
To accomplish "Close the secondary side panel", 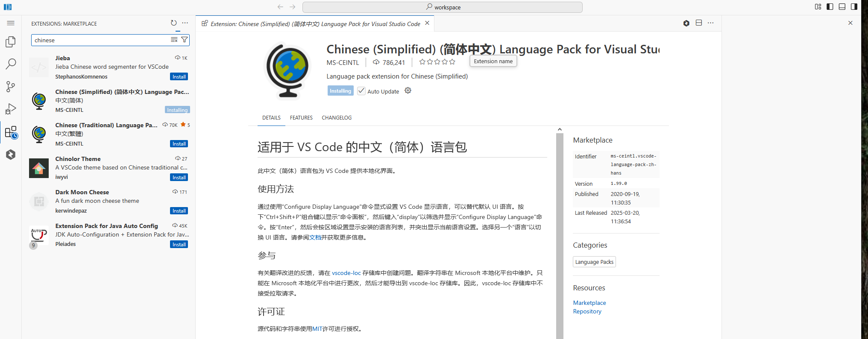I will pos(850,23).
